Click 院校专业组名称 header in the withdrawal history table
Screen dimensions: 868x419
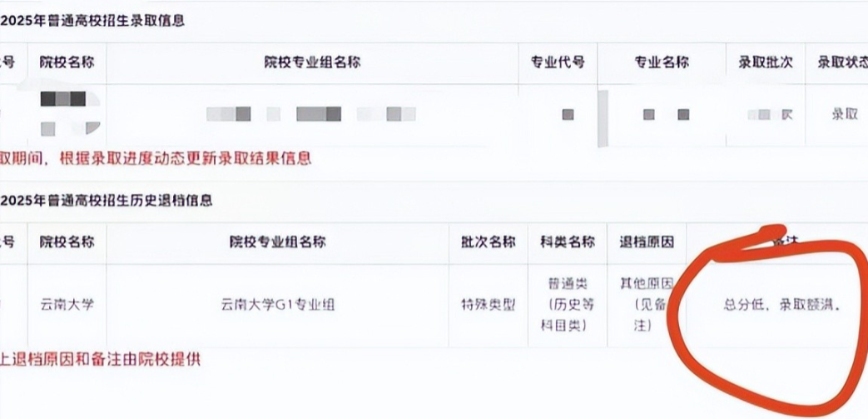(x=277, y=242)
